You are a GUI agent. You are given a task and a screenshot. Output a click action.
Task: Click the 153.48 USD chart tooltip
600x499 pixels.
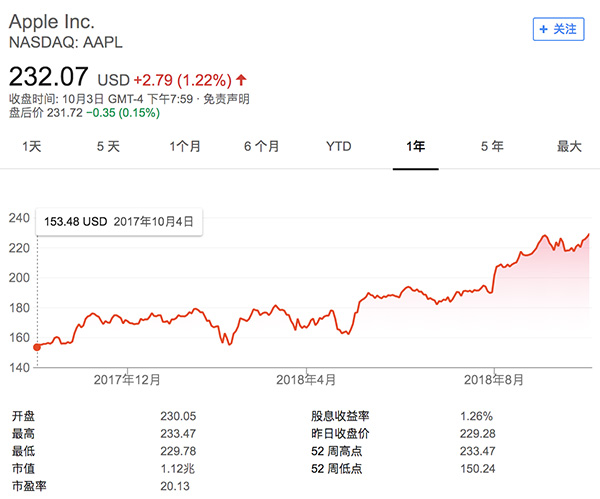pyautogui.click(x=119, y=221)
